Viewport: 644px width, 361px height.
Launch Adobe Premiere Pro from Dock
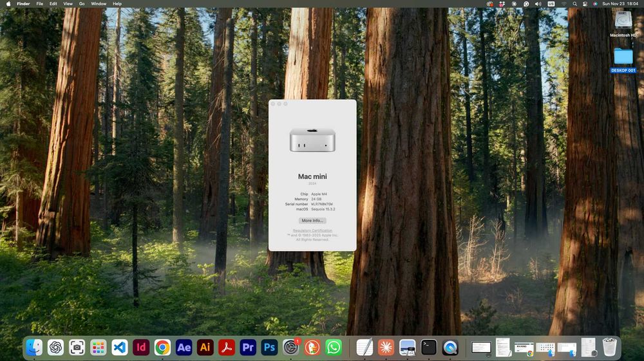[x=248, y=347]
